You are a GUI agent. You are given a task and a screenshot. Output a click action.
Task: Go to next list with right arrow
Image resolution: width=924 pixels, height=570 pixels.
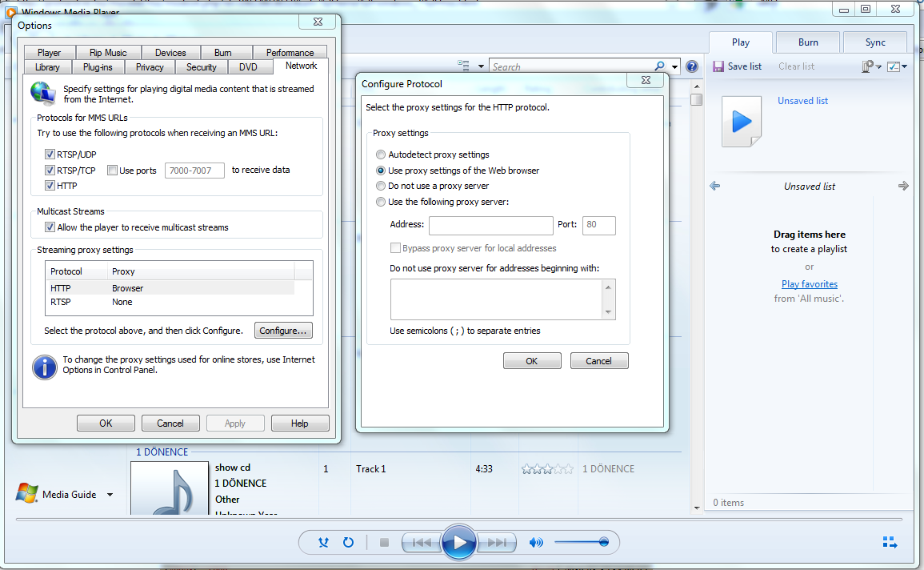point(903,187)
